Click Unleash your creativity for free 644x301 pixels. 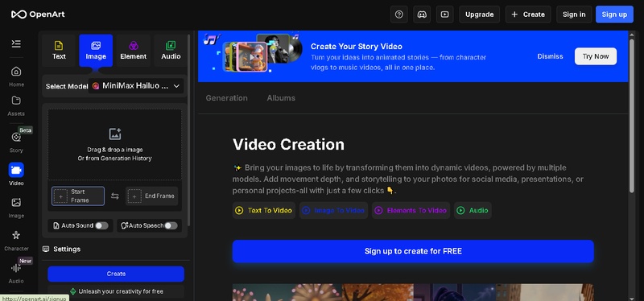coord(116,291)
